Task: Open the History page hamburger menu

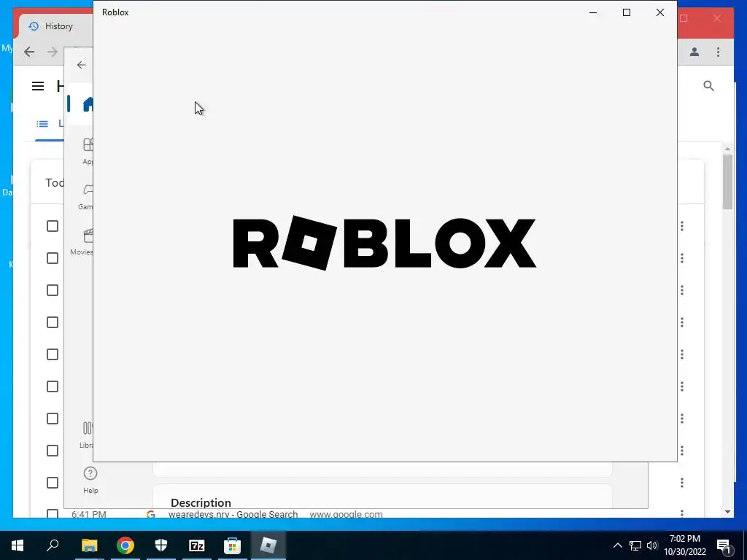Action: (x=38, y=86)
